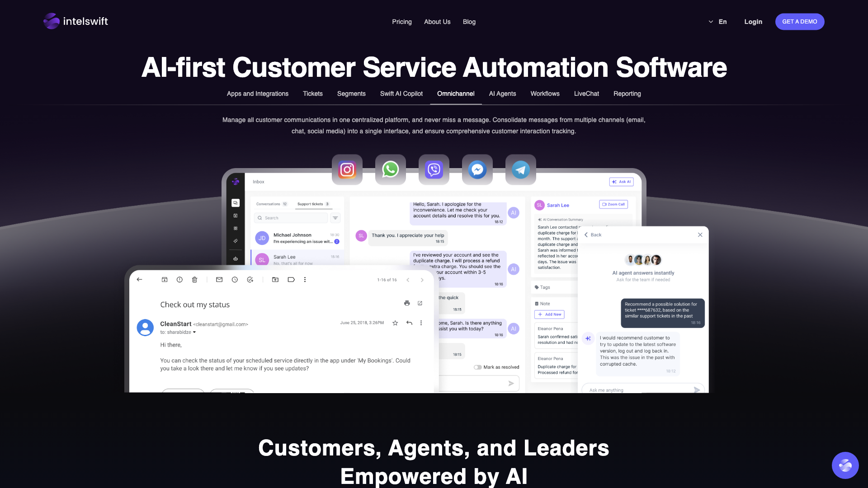Click the Pricing navigation link
The height and width of the screenshot is (488, 868).
[402, 21]
